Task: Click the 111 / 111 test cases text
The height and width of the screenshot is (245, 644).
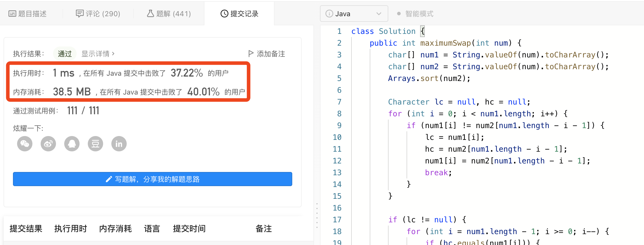Action: pyautogui.click(x=83, y=110)
